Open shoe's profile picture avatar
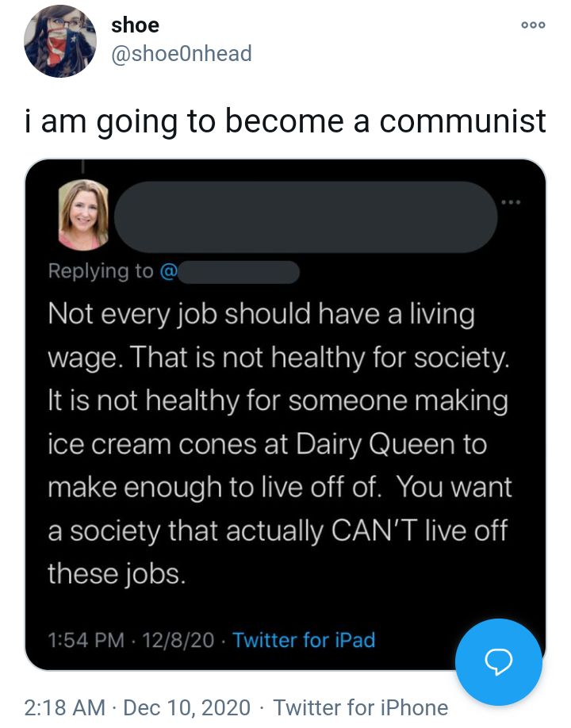Viewport: 571px width, 728px height. [60, 41]
